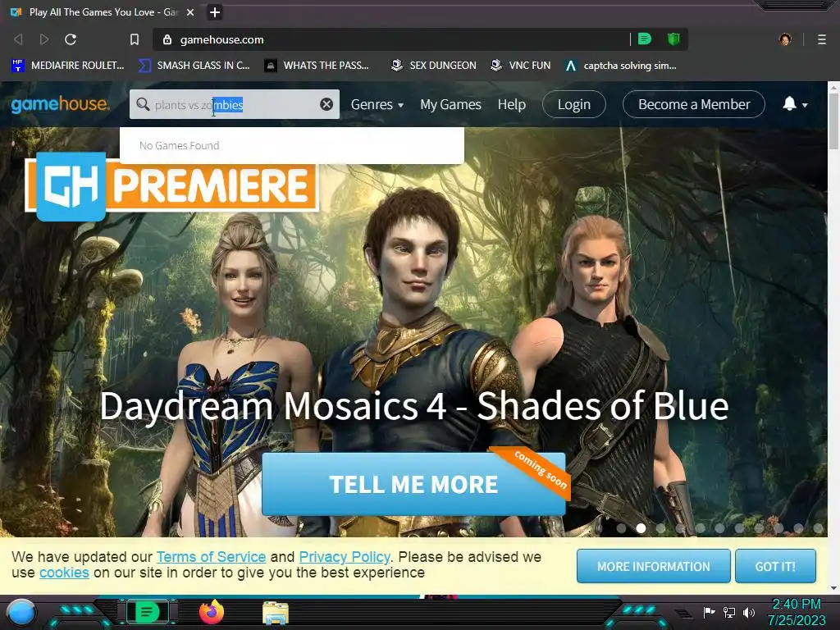Open My Games menu item

(x=450, y=104)
